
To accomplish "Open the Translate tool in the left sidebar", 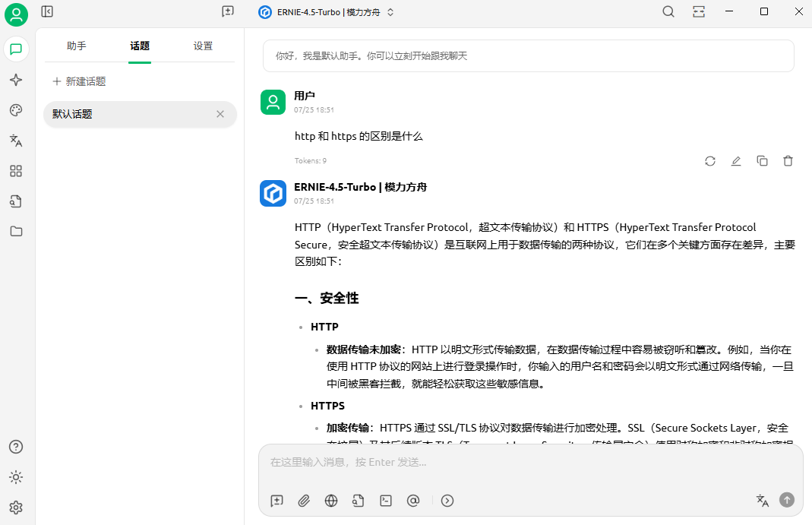I will (16, 141).
